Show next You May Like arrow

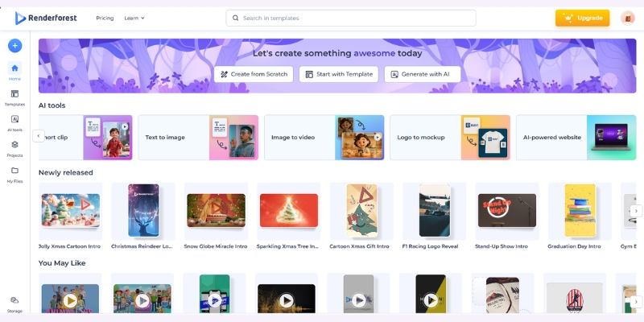pyautogui.click(x=636, y=300)
